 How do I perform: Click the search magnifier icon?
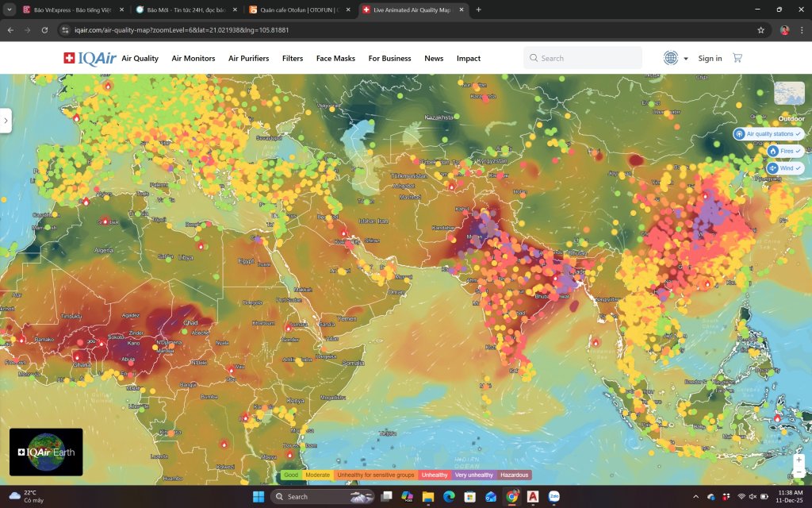[533, 57]
